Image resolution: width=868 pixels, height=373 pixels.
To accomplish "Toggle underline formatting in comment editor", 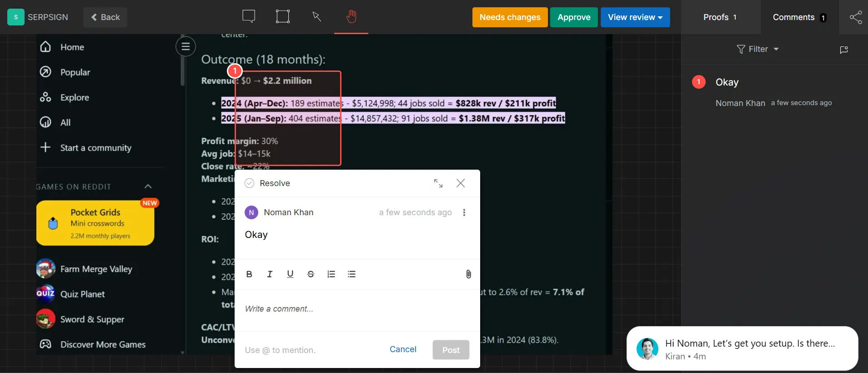I will (x=290, y=274).
